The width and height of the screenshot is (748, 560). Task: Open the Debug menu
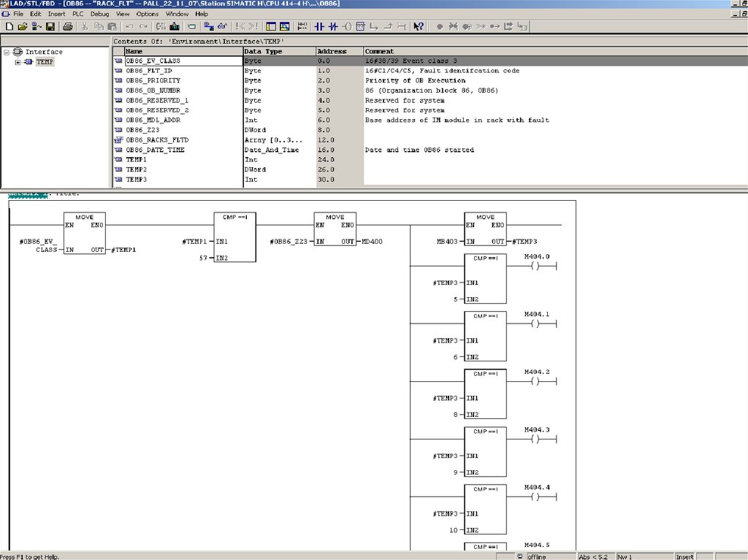click(x=99, y=14)
